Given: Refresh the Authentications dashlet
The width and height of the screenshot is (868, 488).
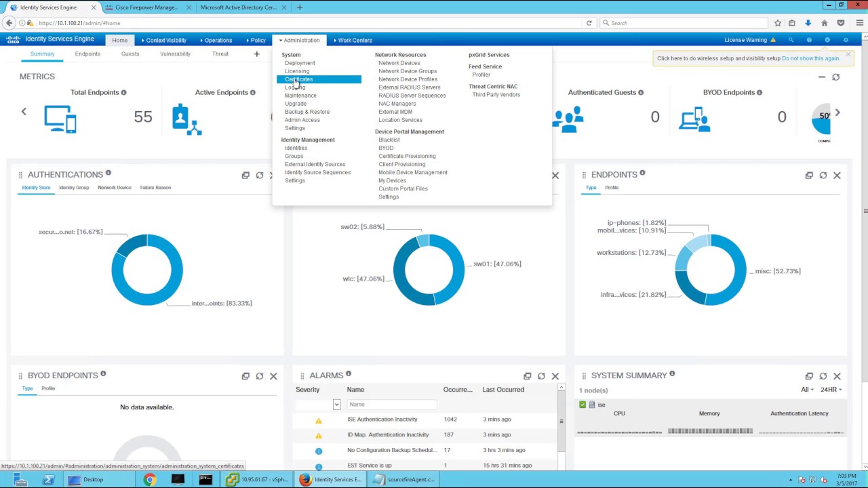Looking at the screenshot, I should coord(260,176).
